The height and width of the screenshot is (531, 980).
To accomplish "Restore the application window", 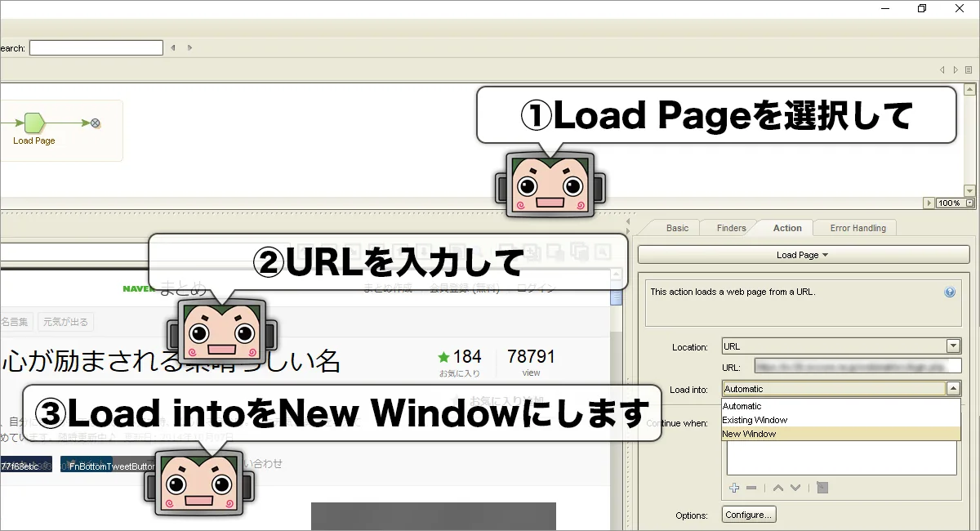I will point(922,8).
